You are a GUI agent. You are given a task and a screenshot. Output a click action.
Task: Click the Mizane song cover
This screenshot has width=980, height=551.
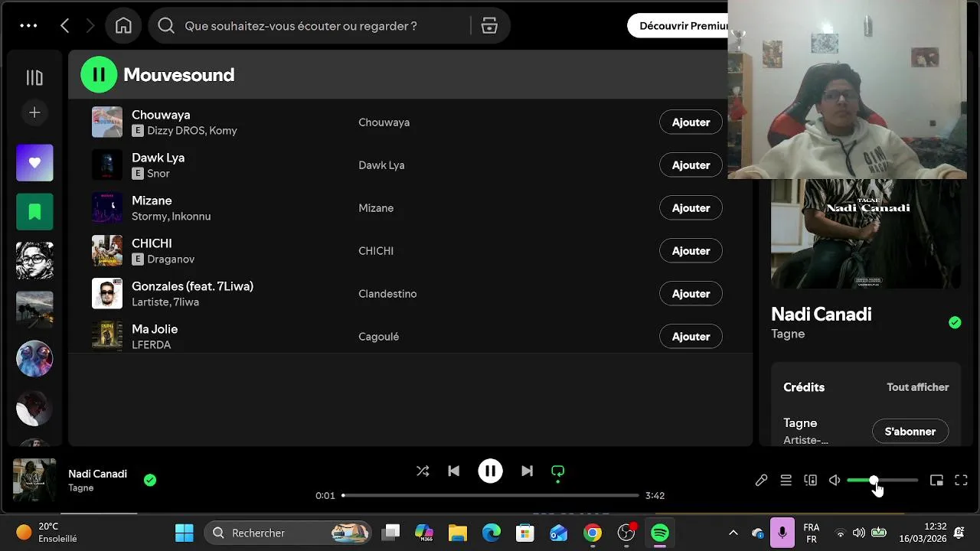tap(107, 208)
